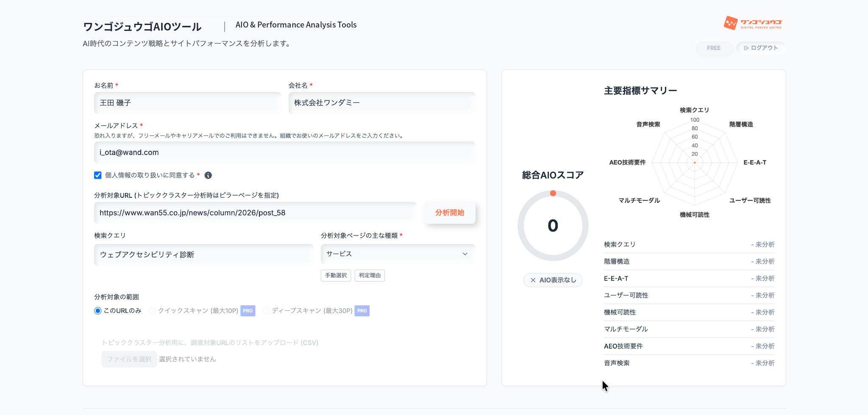Click the AIO & Performance Analysis Tools subtitle

296,25
